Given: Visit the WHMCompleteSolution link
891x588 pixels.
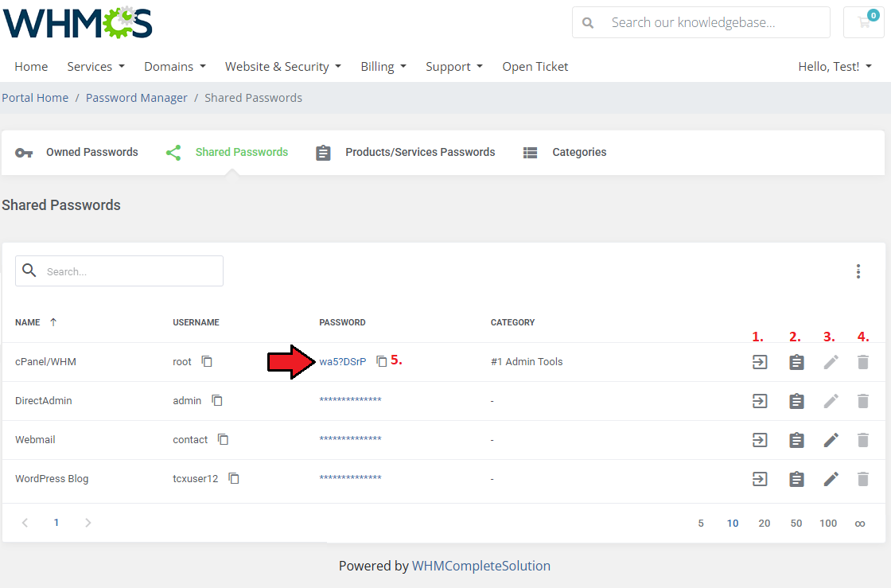Looking at the screenshot, I should point(481,566).
